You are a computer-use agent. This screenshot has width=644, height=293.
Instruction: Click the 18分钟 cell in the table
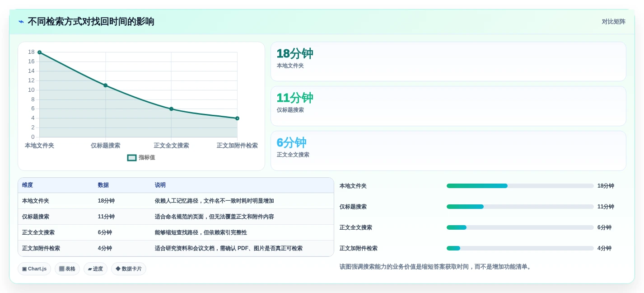(106, 201)
